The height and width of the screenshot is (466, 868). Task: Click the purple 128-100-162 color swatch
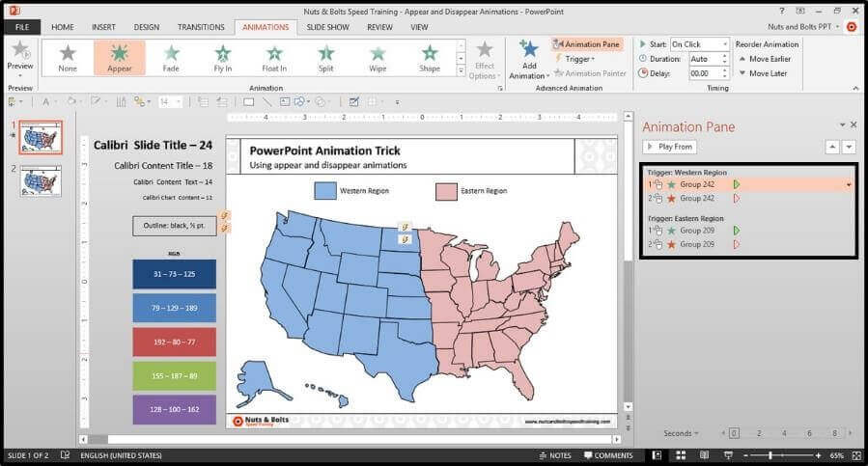[x=175, y=409]
